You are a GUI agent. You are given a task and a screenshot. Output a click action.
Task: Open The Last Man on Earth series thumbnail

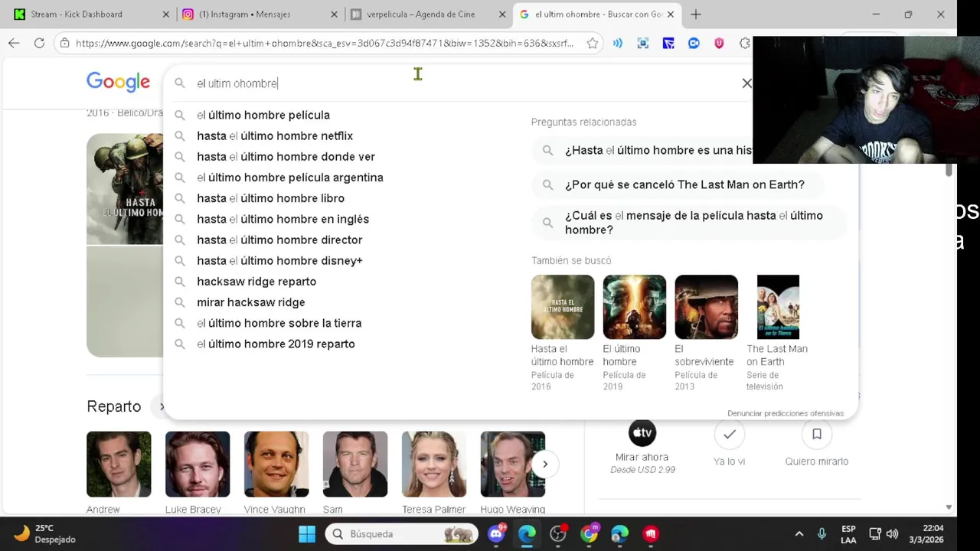778,307
